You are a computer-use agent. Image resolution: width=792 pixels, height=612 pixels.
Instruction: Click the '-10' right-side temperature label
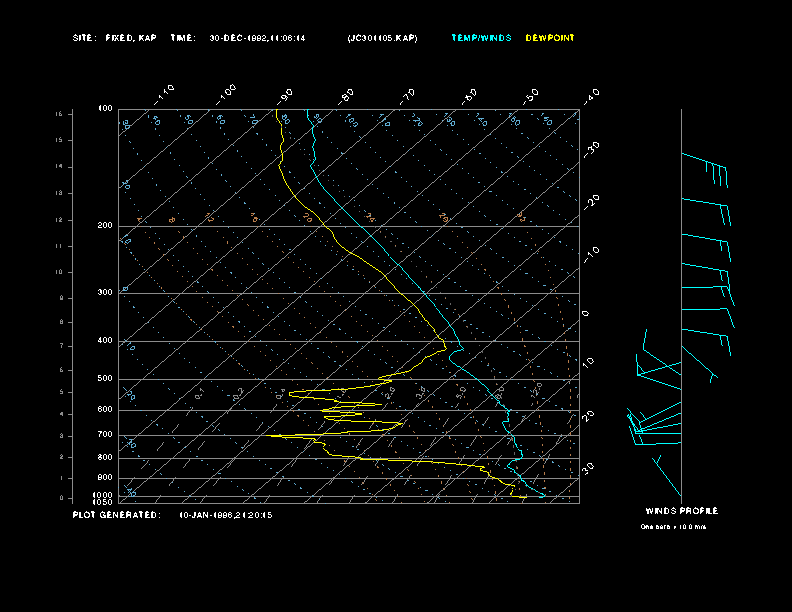point(591,254)
